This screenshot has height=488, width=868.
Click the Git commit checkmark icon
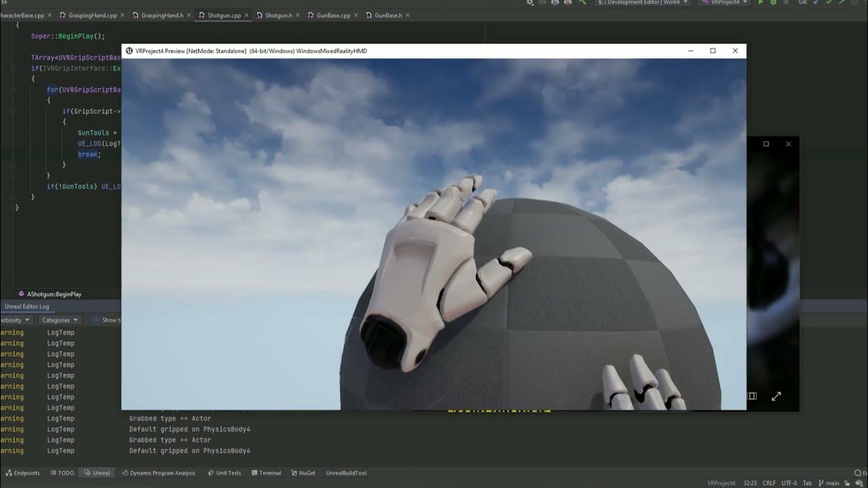click(x=828, y=3)
